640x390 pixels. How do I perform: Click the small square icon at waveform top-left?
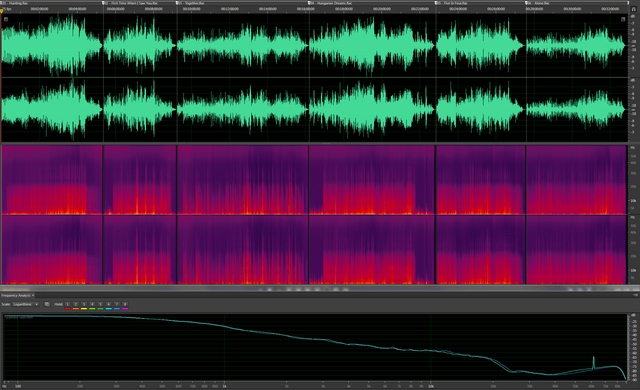pyautogui.click(x=6, y=19)
